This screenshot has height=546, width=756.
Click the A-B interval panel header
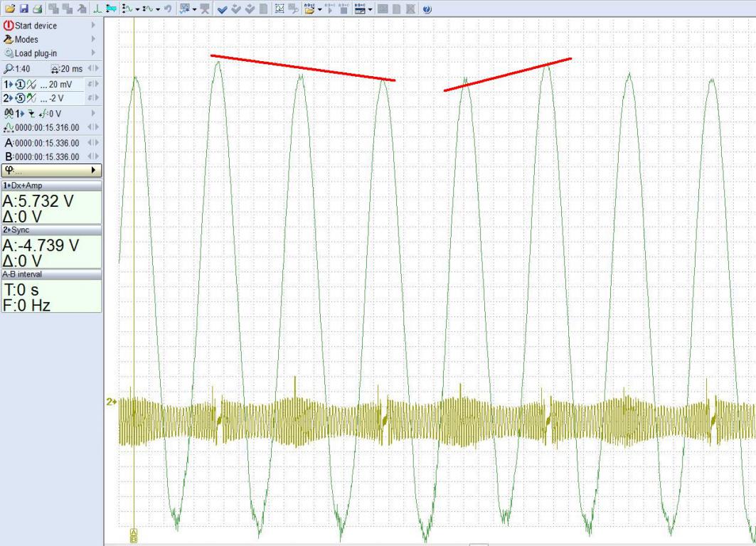(50, 274)
